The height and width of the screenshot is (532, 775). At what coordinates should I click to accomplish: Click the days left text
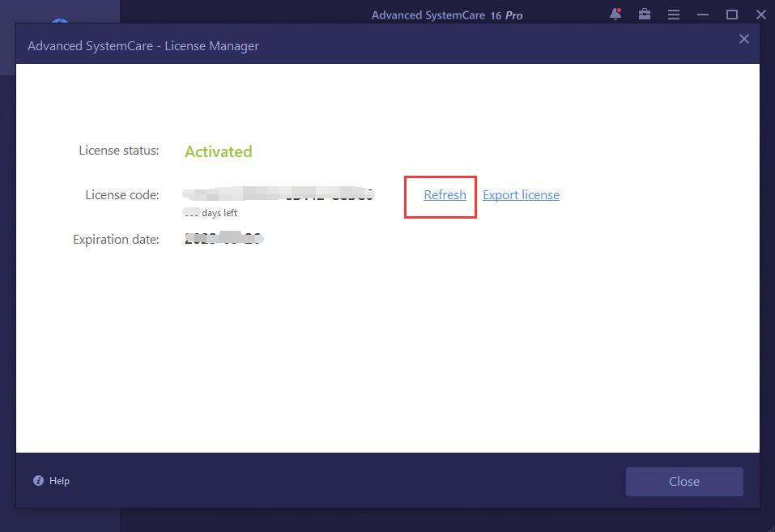pos(219,213)
